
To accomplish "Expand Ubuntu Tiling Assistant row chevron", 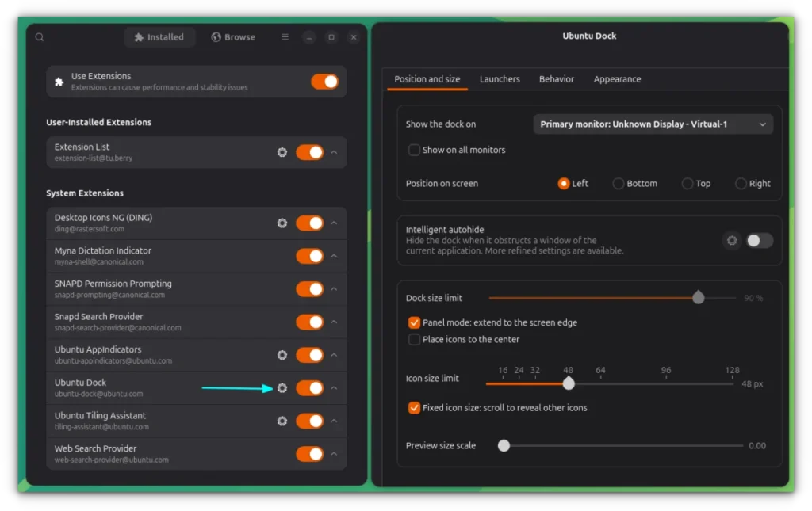I will click(x=334, y=421).
